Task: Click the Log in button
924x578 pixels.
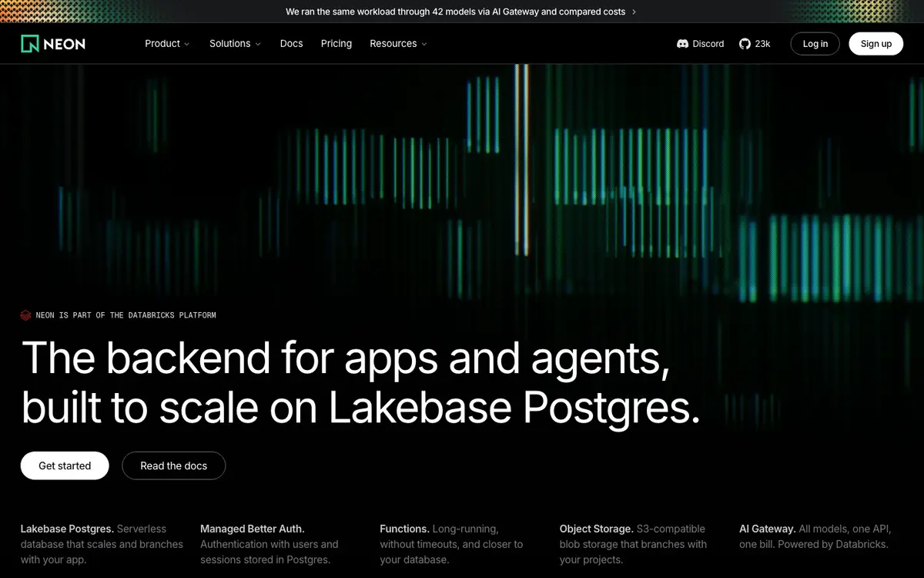Action: tap(815, 44)
